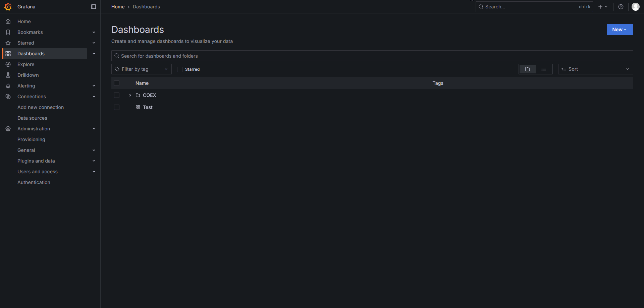644x308 pixels.
Task: Open the Sort dropdown
Action: (x=595, y=69)
